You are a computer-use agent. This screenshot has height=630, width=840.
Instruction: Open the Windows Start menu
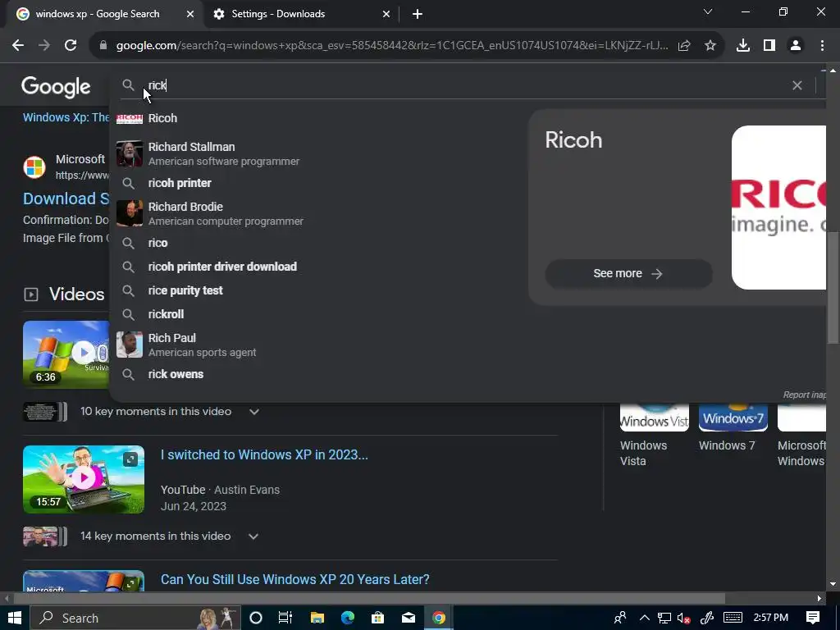click(15, 618)
